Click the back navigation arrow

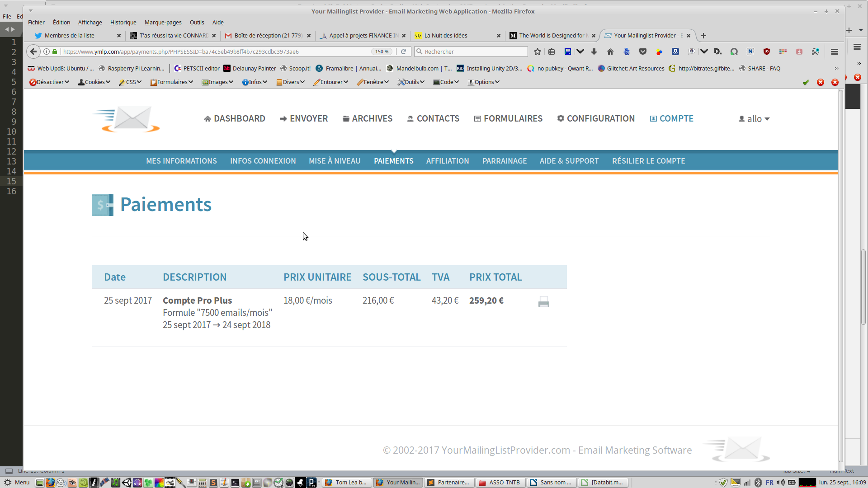click(x=33, y=52)
